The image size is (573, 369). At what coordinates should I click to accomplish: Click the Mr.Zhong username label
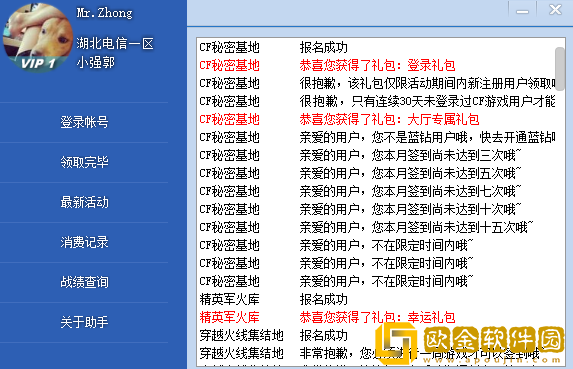(x=105, y=13)
